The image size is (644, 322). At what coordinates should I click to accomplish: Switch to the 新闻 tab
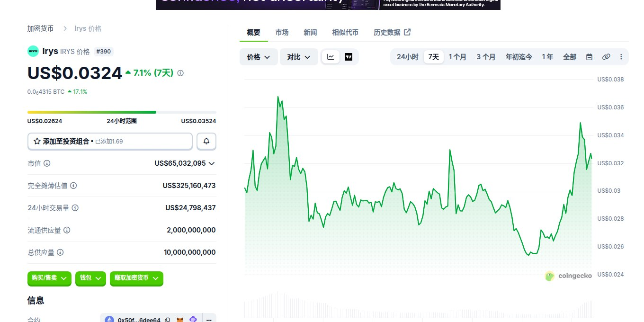click(310, 32)
